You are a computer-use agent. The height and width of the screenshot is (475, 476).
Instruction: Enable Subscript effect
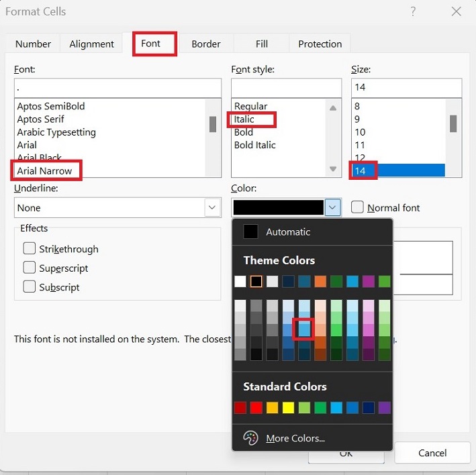[x=29, y=286]
